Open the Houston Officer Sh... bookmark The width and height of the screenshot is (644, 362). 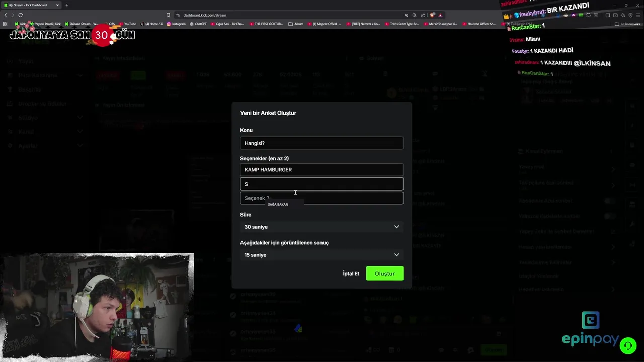click(x=478, y=24)
